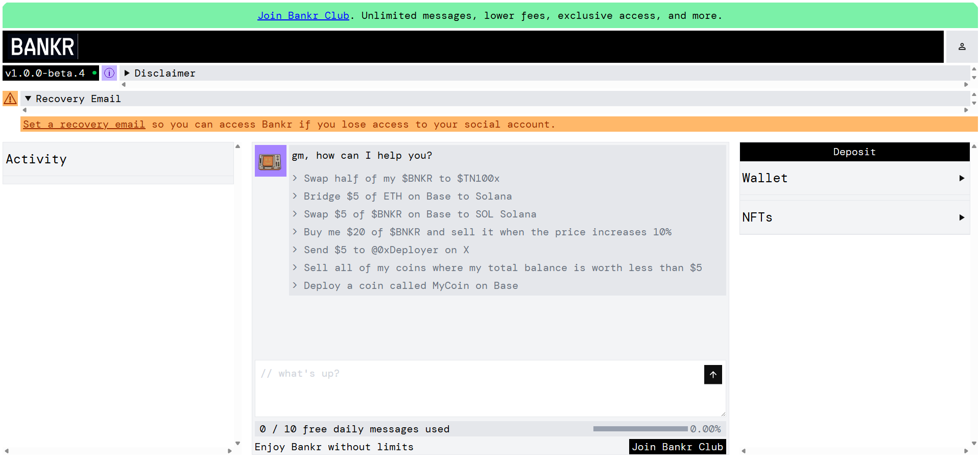Select the Deploy a coin called MyCoin suggestion

[410, 286]
